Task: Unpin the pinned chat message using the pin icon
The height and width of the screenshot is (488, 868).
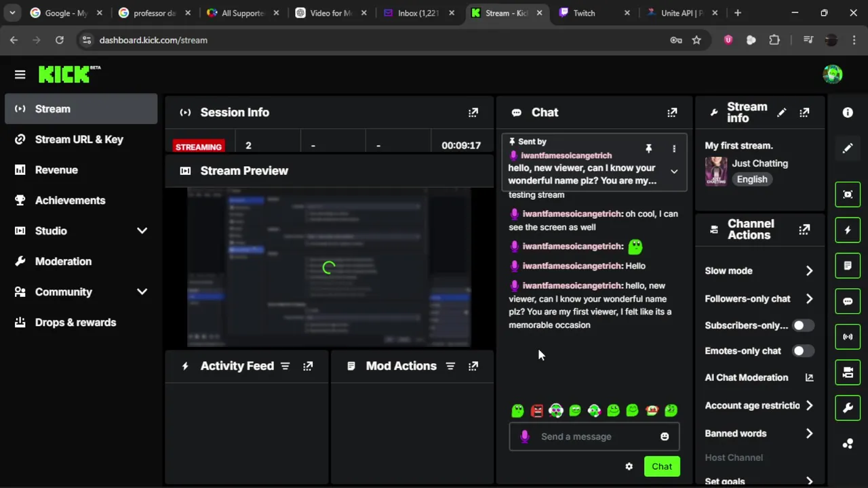Action: 648,148
